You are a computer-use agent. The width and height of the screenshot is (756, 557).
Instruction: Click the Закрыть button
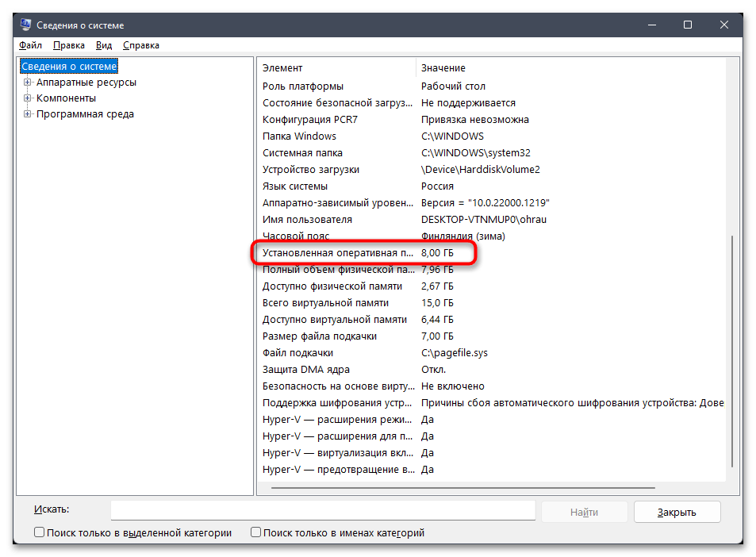(x=677, y=512)
